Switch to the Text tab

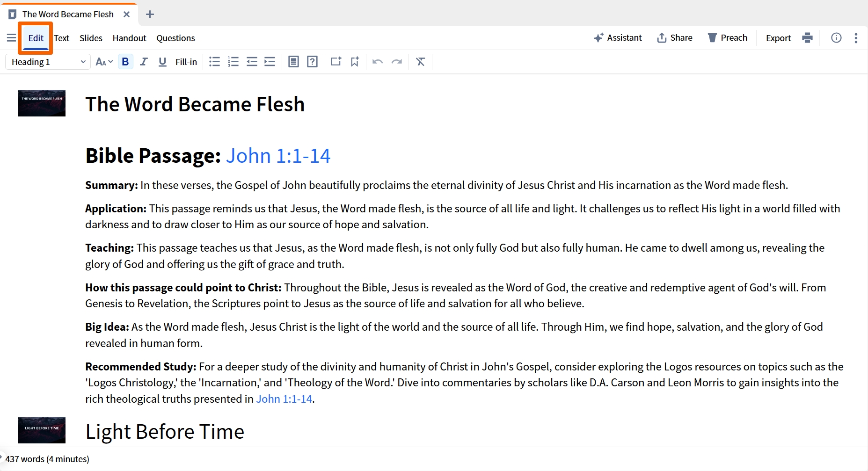point(61,38)
